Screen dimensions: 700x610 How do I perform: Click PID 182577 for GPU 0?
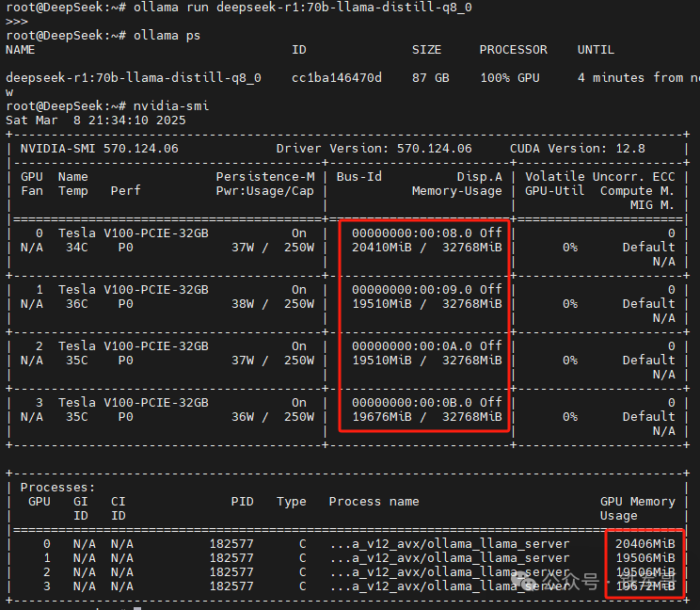(231, 543)
